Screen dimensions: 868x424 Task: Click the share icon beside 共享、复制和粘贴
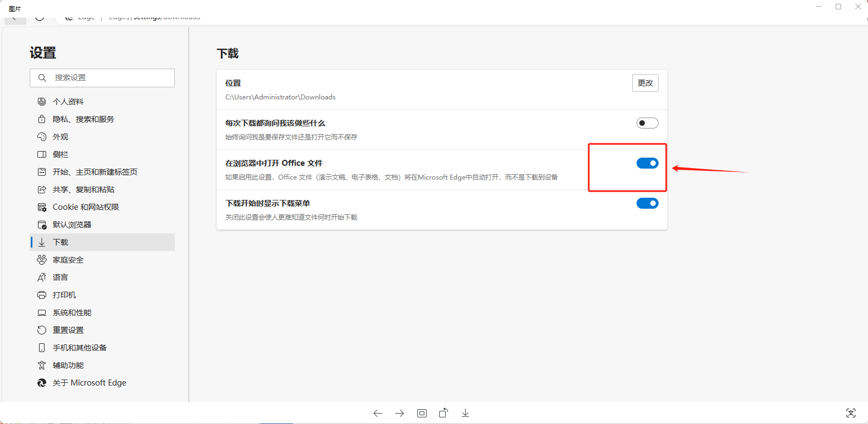click(42, 189)
